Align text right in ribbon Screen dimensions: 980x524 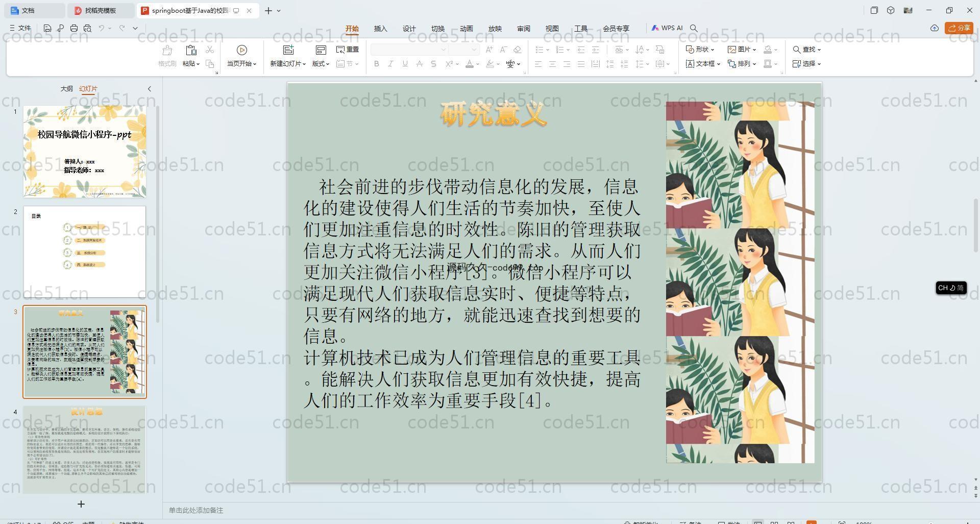567,64
